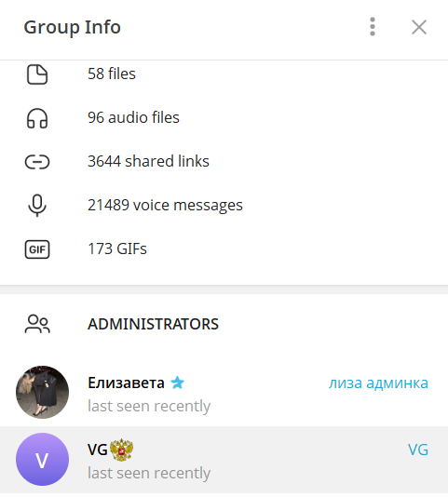448x497 pixels.
Task: Browse 21489 voice messages
Action: (224, 205)
